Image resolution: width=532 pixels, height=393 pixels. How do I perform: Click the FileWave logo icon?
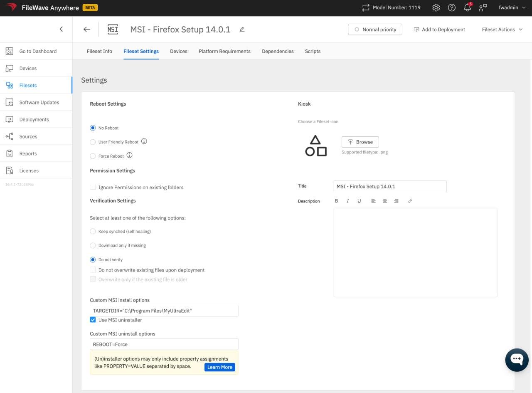(x=11, y=7)
